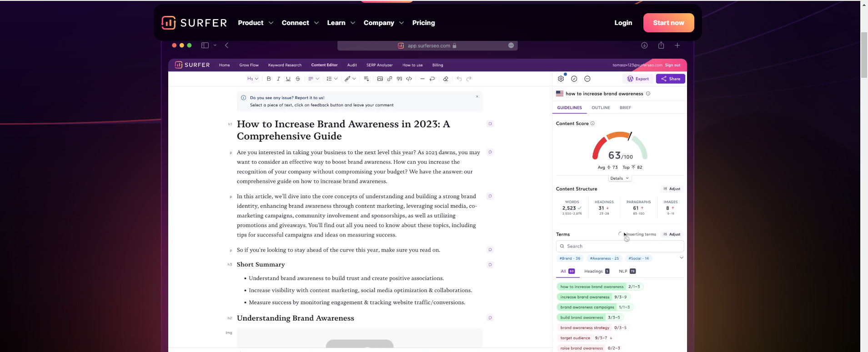This screenshot has width=868, height=352.
Task: Click info icon beside the keyword title
Action: click(648, 94)
